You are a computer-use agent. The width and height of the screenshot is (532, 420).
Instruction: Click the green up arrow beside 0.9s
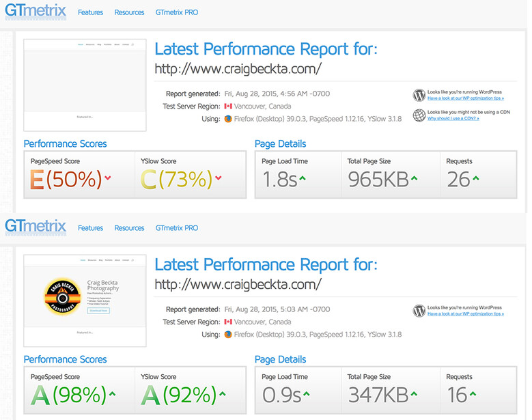307,393
